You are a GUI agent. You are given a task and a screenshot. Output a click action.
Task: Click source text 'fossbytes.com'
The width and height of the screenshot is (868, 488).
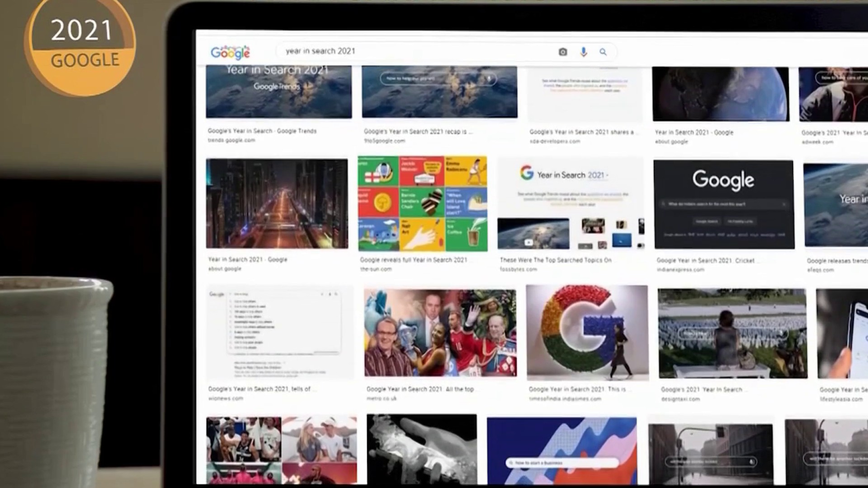[518, 269]
